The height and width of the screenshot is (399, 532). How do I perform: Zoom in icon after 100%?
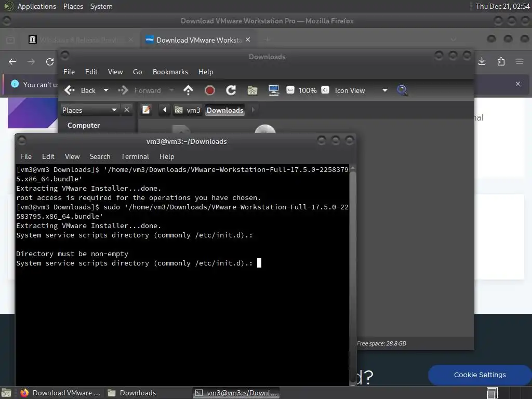(325, 90)
